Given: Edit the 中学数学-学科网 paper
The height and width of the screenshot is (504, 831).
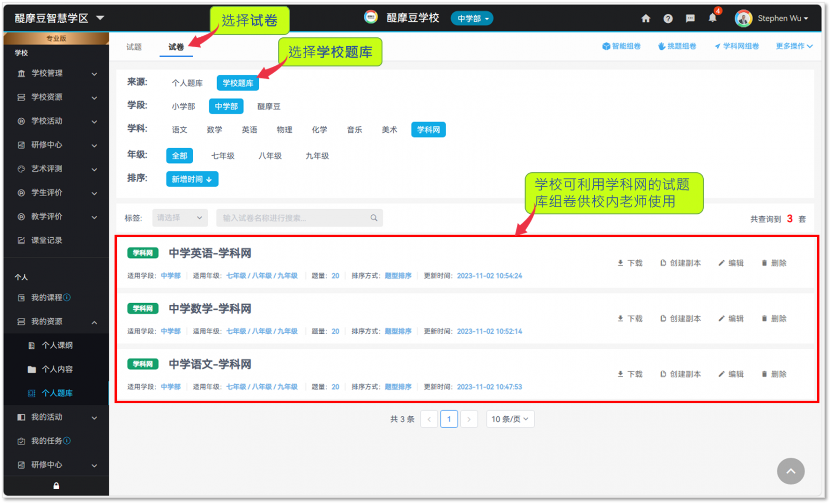Looking at the screenshot, I should 731,319.
